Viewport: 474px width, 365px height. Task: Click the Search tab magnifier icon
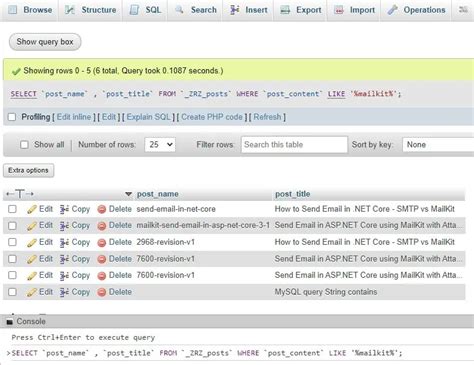click(x=179, y=10)
